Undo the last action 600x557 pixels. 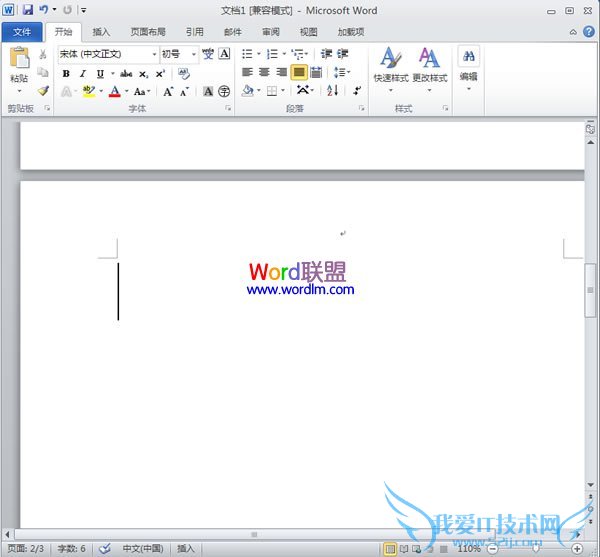tap(44, 10)
